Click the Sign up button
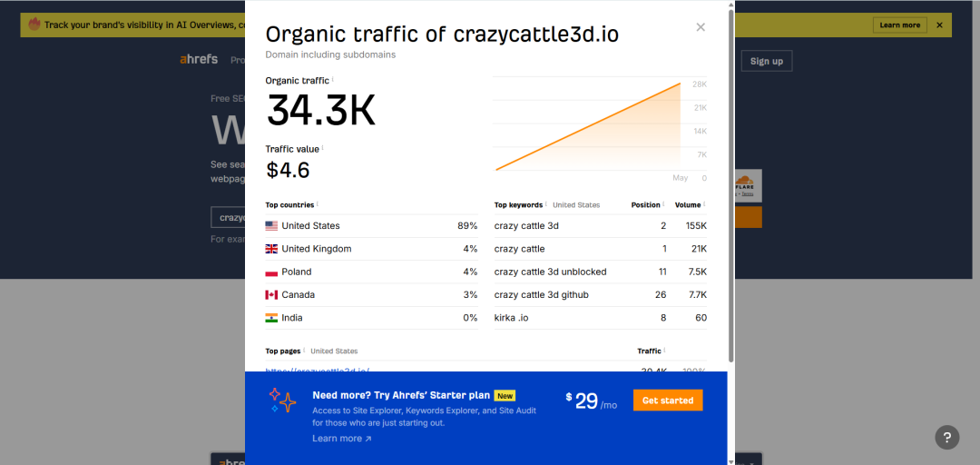Image resolution: width=980 pixels, height=465 pixels. 766,61
